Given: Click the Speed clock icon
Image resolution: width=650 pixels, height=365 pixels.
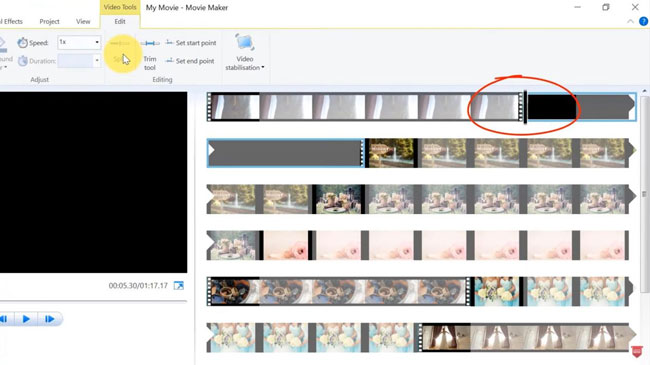Looking at the screenshot, I should (x=22, y=42).
